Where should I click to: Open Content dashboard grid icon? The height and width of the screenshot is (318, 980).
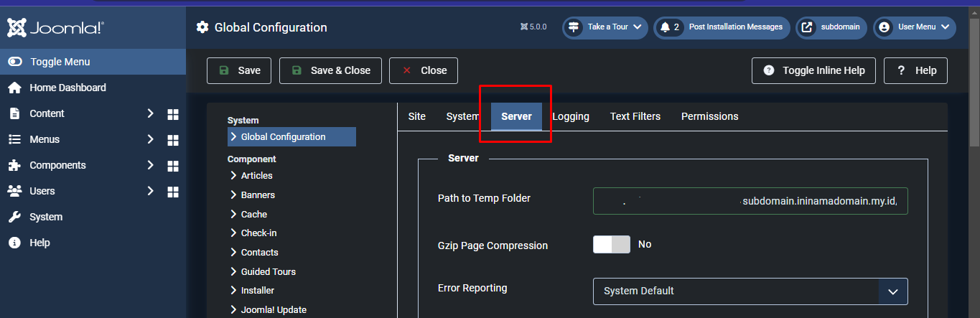[172, 114]
